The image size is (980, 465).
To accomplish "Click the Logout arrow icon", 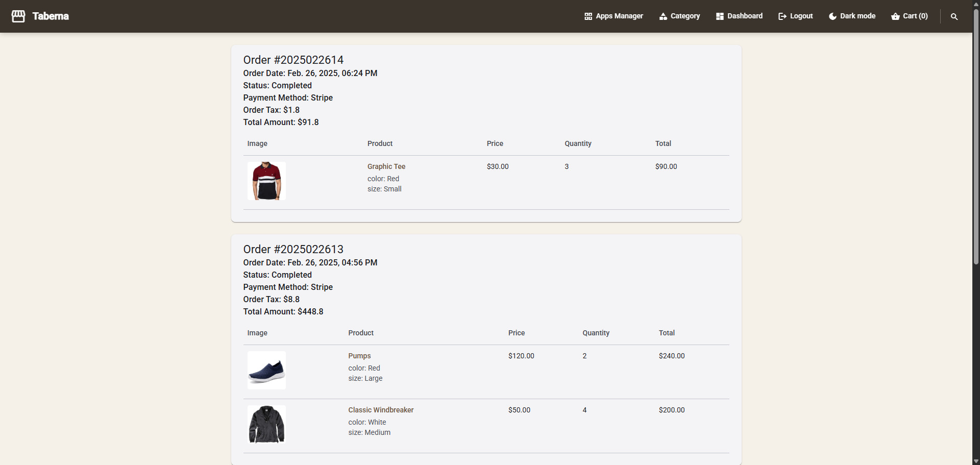I will pyautogui.click(x=782, y=16).
